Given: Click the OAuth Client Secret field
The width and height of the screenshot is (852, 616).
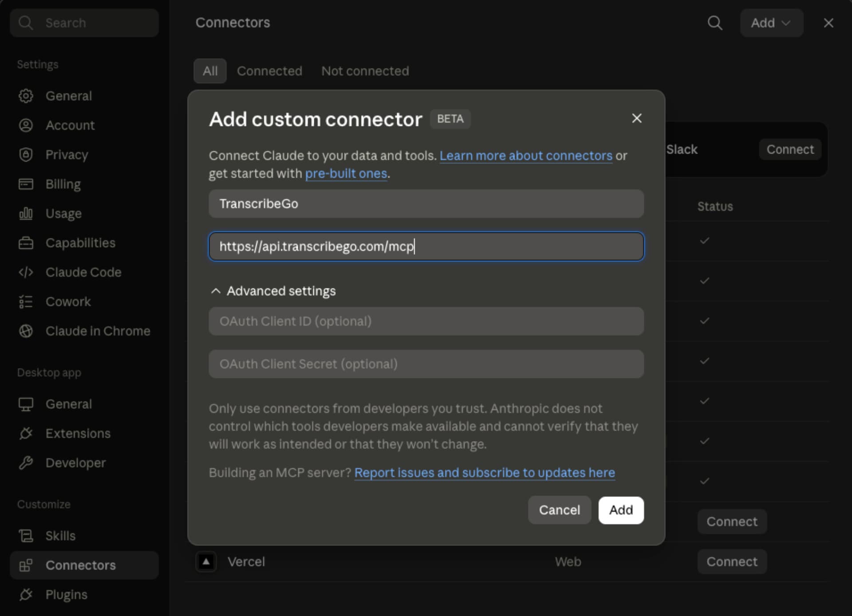Looking at the screenshot, I should coord(426,364).
